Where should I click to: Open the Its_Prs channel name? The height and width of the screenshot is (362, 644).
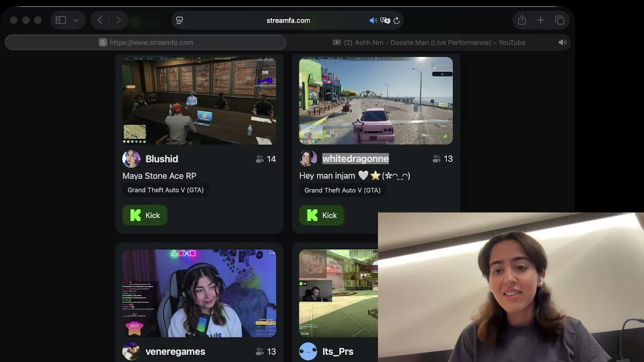click(338, 351)
